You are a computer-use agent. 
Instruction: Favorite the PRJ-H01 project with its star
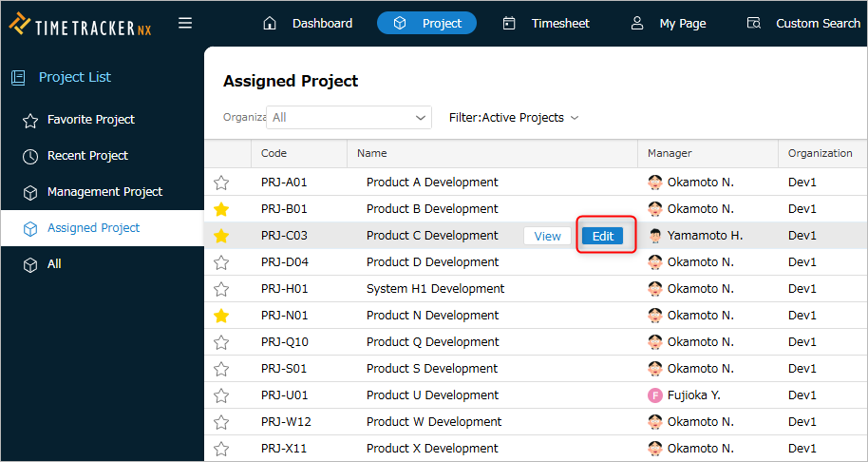point(221,289)
